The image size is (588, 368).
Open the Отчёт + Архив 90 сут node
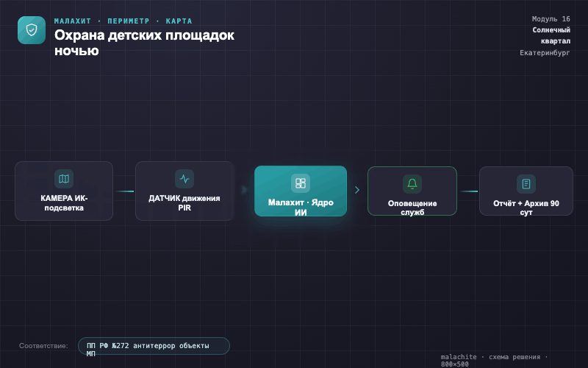(526, 191)
